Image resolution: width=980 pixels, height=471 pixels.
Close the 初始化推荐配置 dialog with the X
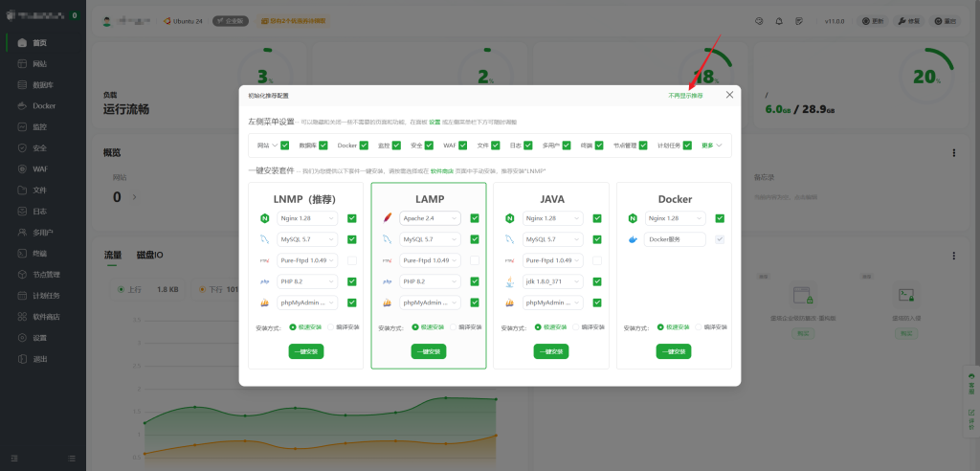coord(729,95)
